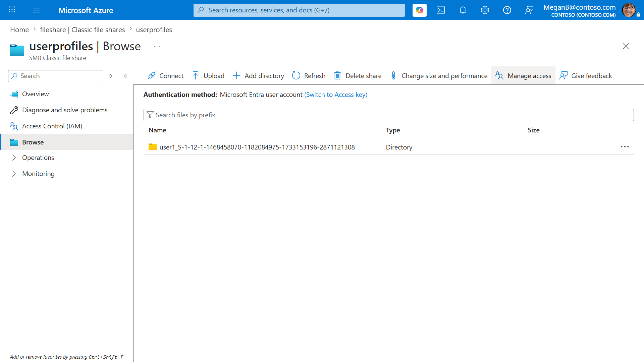Launch Copilot from the top bar
Image resolution: width=644 pixels, height=362 pixels.
419,10
